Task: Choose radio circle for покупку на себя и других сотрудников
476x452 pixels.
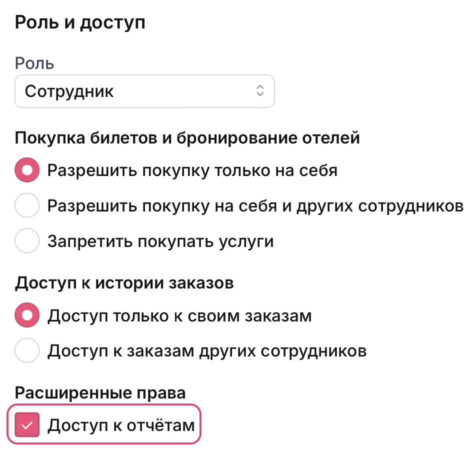Action: point(27,206)
